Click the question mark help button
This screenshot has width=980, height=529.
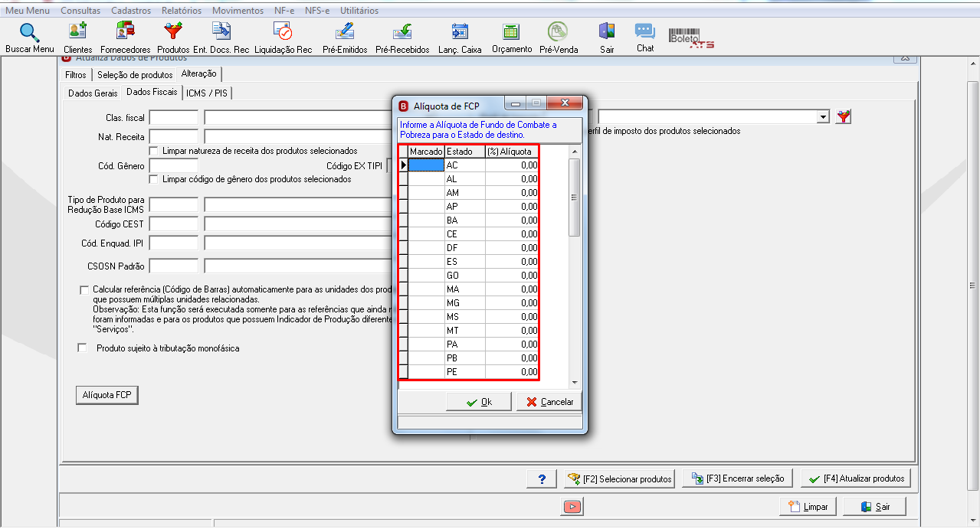coord(542,478)
